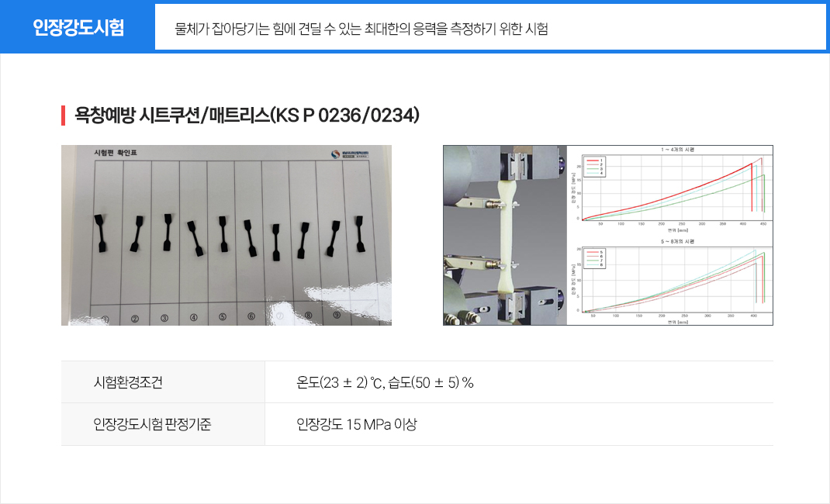Click the temperature and humidity condition value
The image size is (830, 504).
(x=385, y=382)
